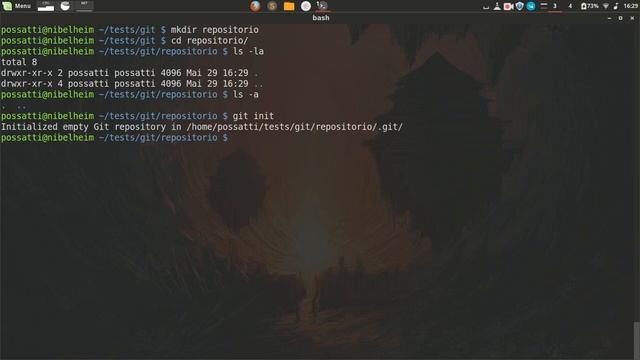Click the 'drwxr-xr-x 4 possatti' listing line

tap(132, 84)
